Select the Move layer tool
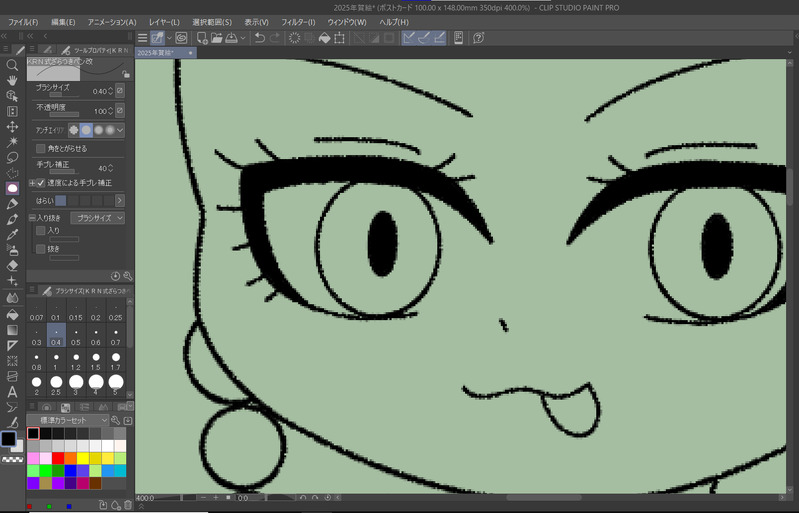 [12, 126]
